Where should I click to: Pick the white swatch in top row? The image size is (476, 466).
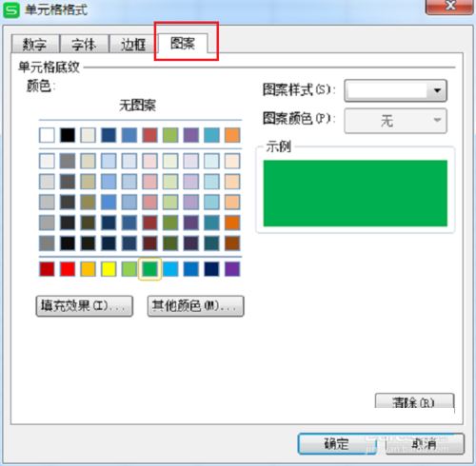coord(47,135)
